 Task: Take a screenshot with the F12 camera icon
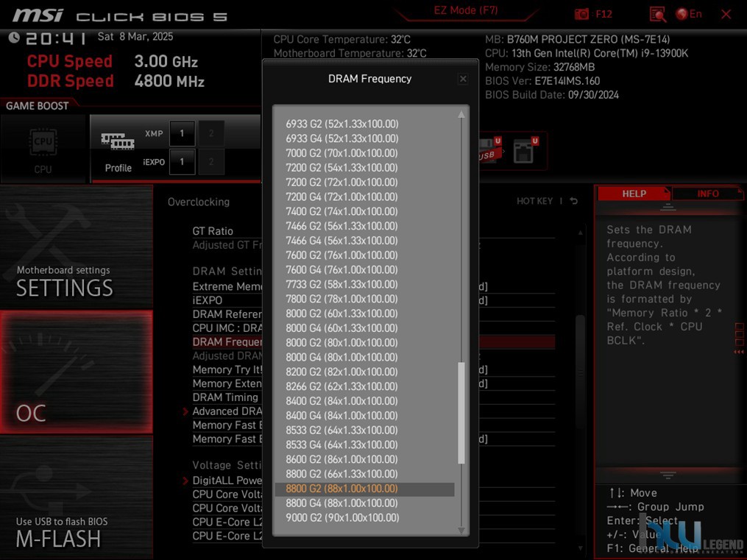(581, 14)
